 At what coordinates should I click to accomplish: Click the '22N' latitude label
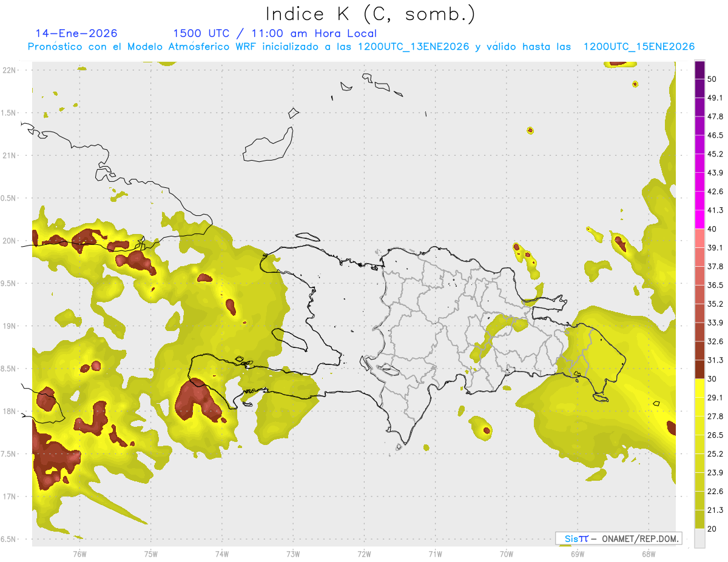[x=9, y=70]
